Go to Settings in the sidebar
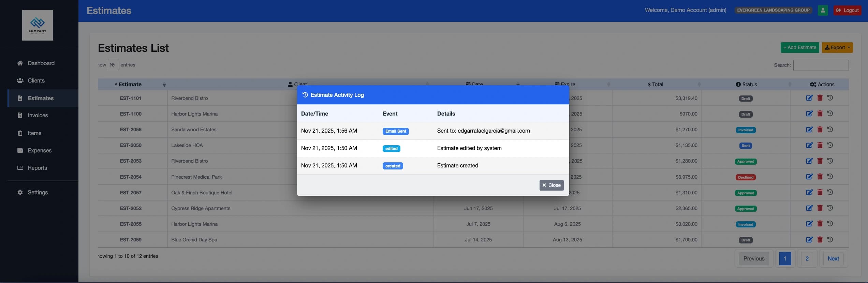The image size is (868, 283). click(38, 193)
